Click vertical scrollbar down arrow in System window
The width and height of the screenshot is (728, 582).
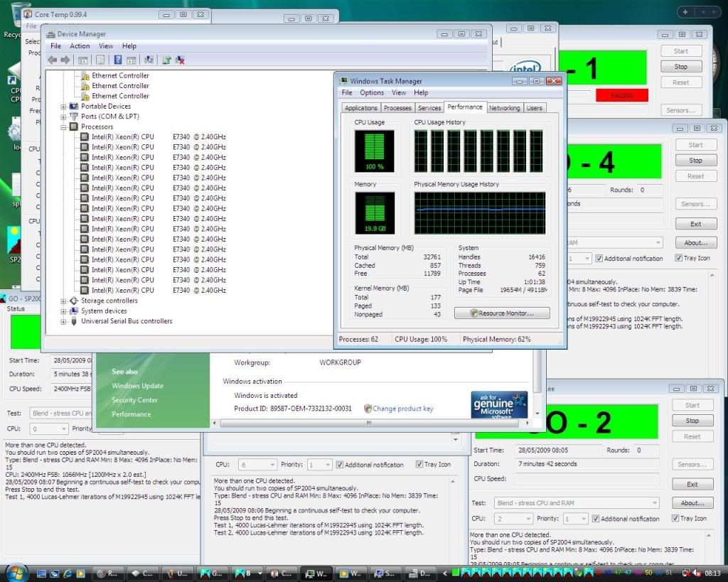[537, 413]
